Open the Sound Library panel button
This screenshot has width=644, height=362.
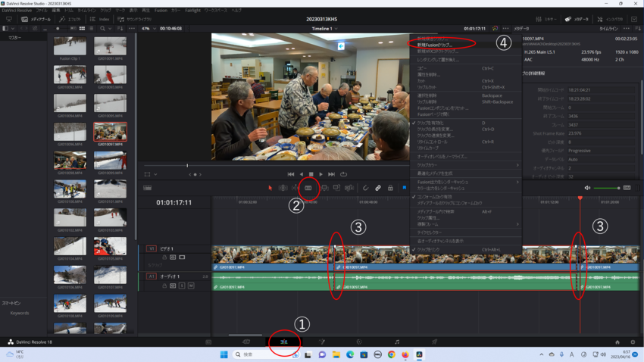(x=134, y=19)
